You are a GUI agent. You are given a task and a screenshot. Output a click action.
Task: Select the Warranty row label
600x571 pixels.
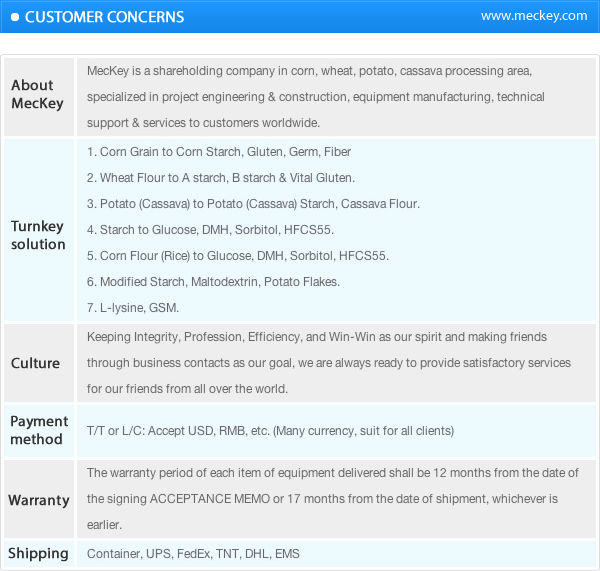click(x=38, y=499)
